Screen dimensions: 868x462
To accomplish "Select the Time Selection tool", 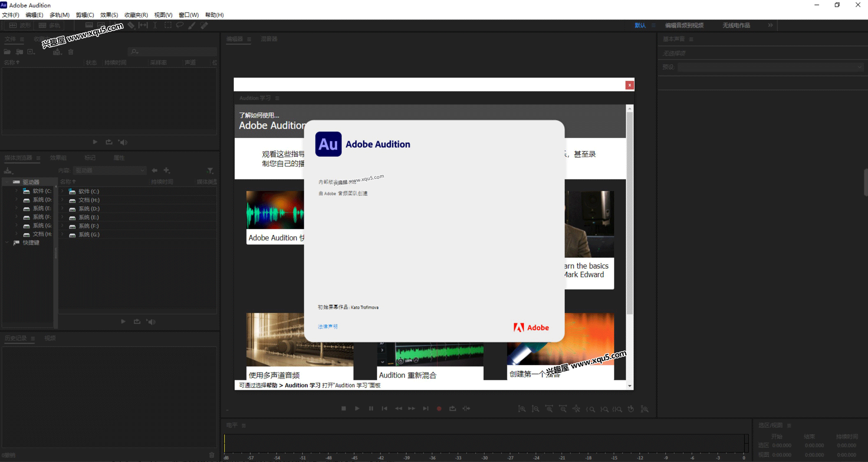I will tap(155, 26).
